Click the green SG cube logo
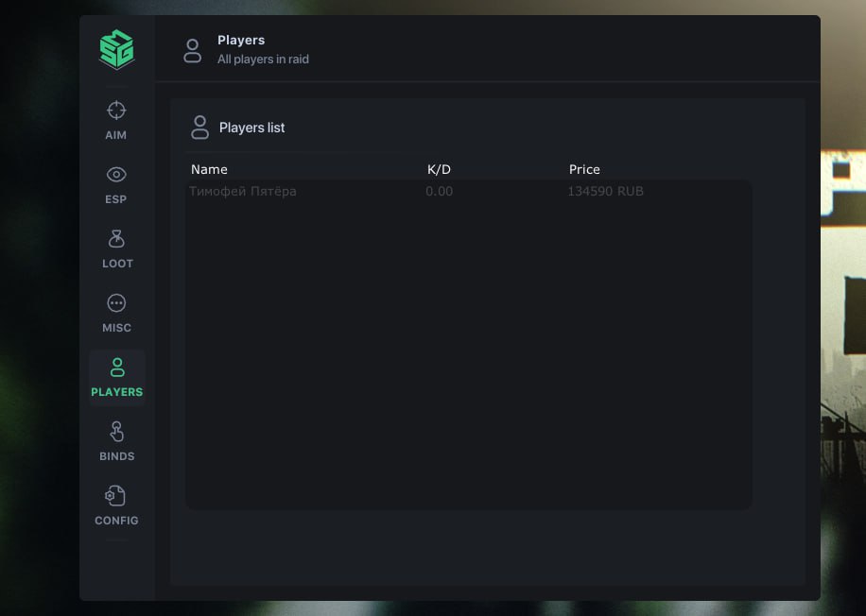The height and width of the screenshot is (616, 866). [x=116, y=49]
